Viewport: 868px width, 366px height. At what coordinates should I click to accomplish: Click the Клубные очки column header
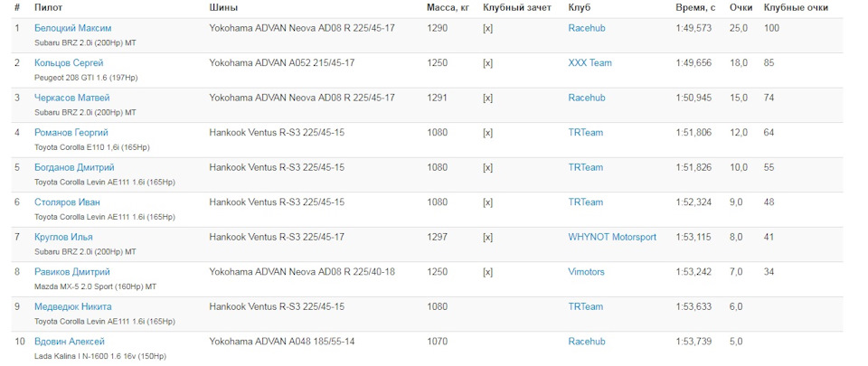796,8
